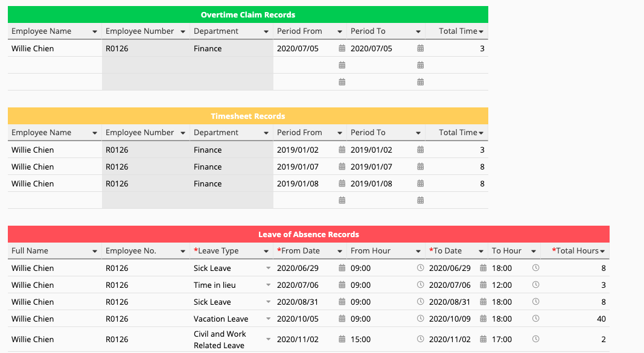This screenshot has width=644, height=353.
Task: Click the Overtime Claim Records green header
Action: tap(248, 14)
